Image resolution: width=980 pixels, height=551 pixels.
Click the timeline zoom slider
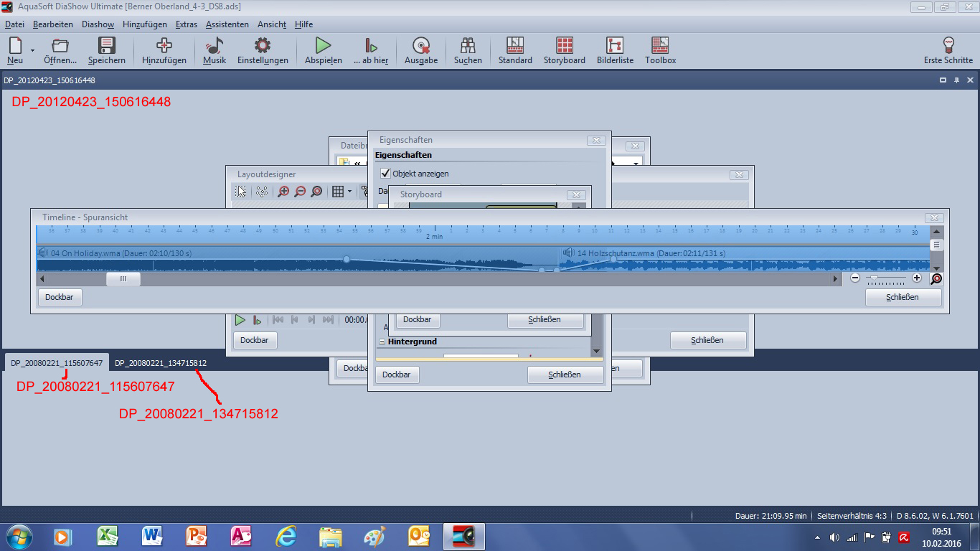(x=873, y=278)
